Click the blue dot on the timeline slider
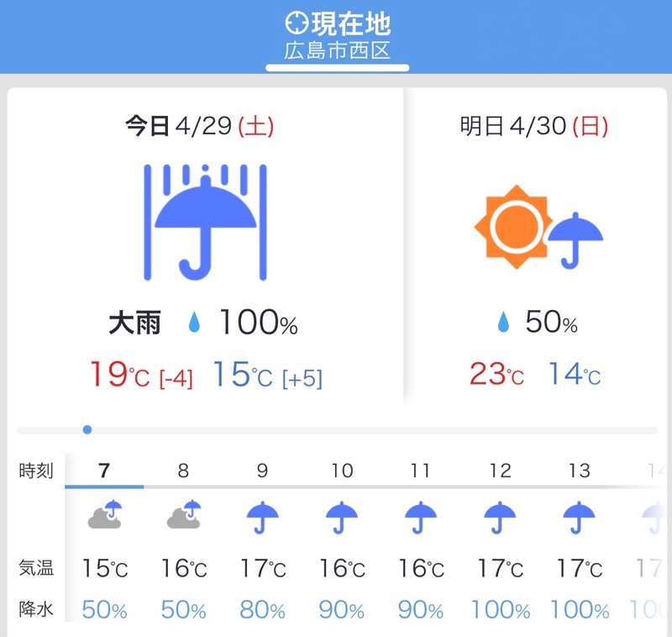This screenshot has height=637, width=672. [87, 429]
